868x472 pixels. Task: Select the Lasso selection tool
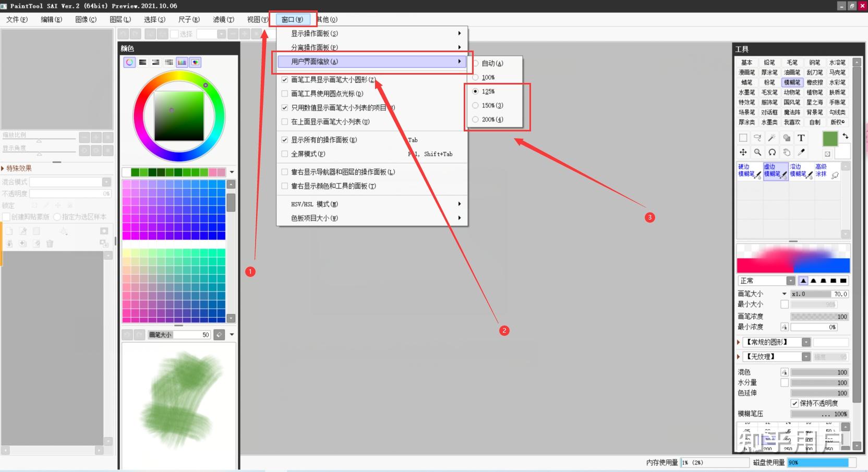pos(757,138)
